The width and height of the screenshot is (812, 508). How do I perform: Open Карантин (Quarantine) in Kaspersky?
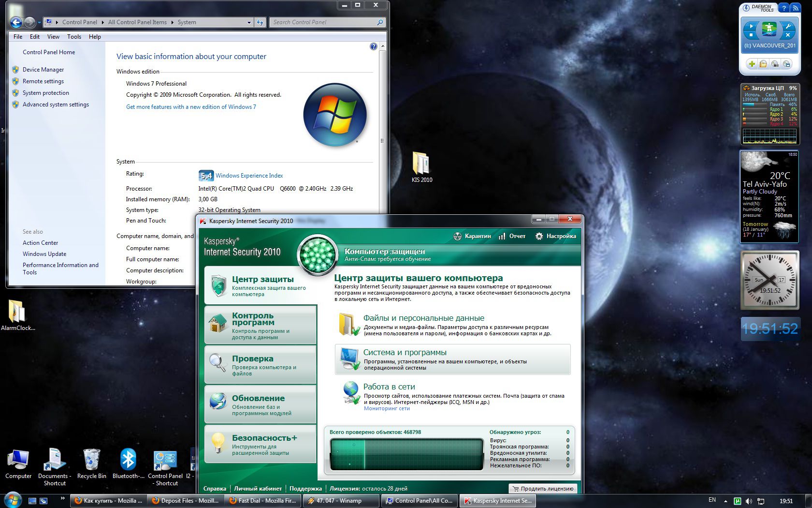pyautogui.click(x=472, y=236)
